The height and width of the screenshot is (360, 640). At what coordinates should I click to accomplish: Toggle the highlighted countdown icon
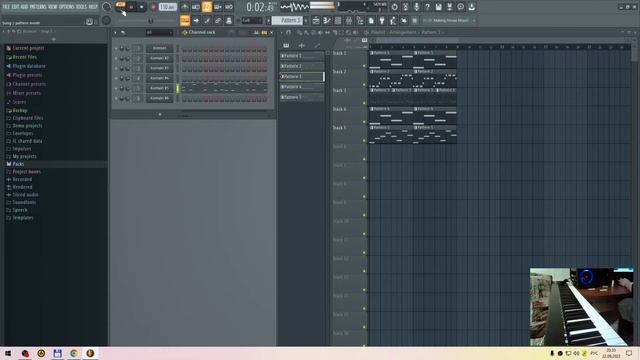pyautogui.click(x=207, y=7)
